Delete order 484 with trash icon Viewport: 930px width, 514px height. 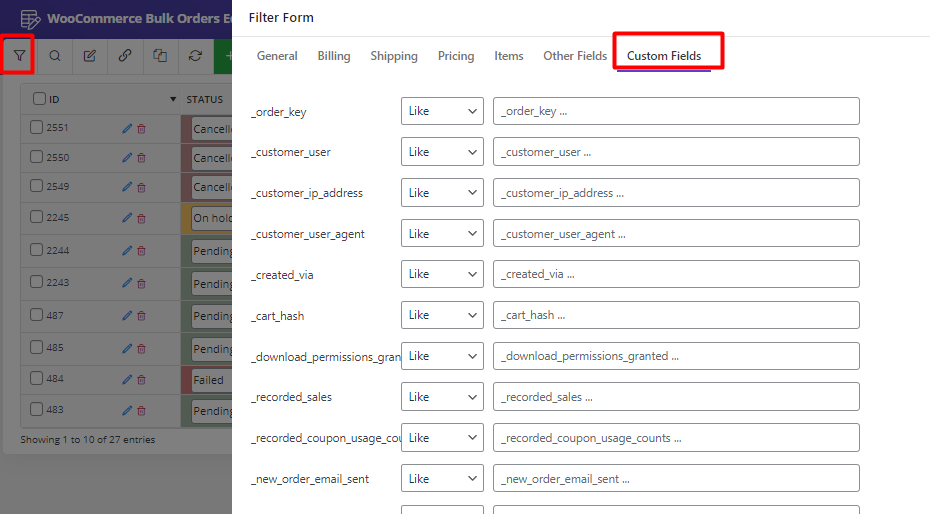click(x=141, y=379)
